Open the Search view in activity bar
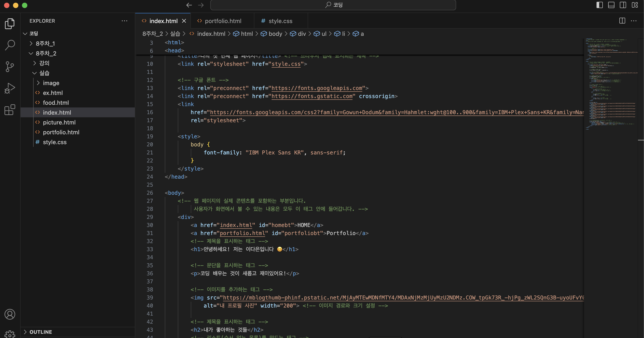 click(x=10, y=45)
